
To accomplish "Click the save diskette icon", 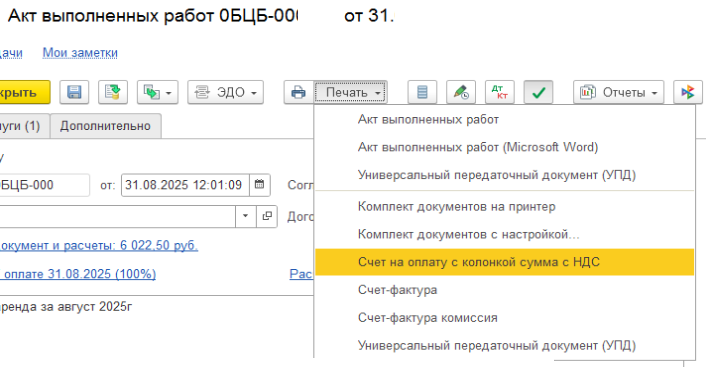I will (74, 92).
